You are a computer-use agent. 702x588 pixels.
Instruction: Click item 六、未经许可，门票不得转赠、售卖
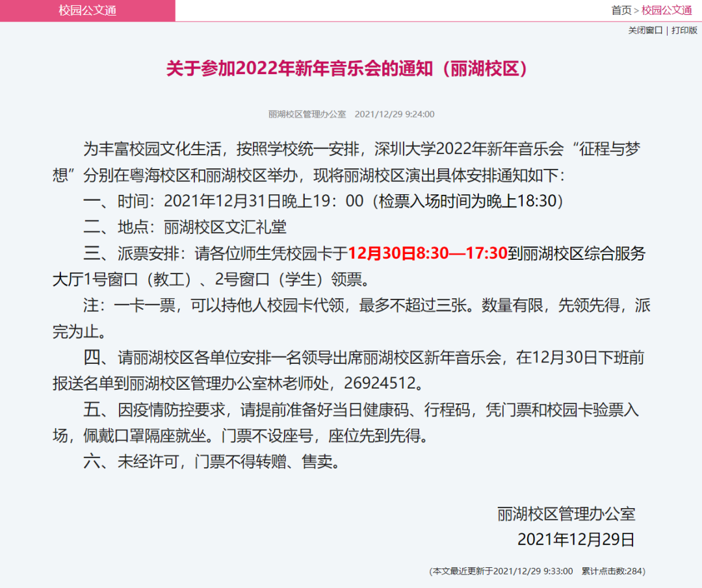211,461
